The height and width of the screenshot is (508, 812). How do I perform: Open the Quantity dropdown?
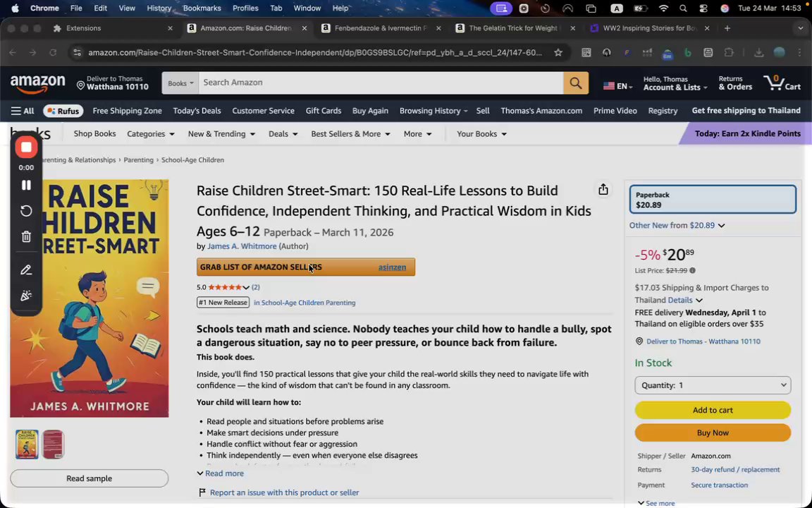[713, 385]
